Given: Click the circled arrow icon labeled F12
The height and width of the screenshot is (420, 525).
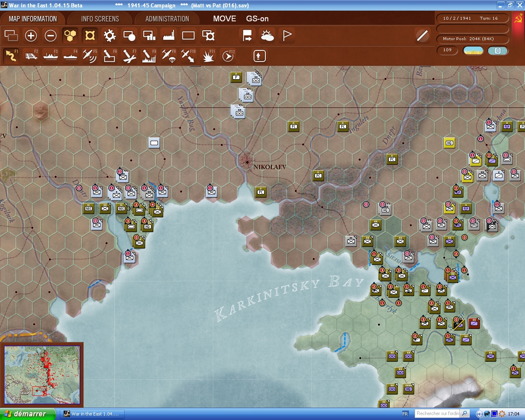Looking at the screenshot, I should point(228,56).
